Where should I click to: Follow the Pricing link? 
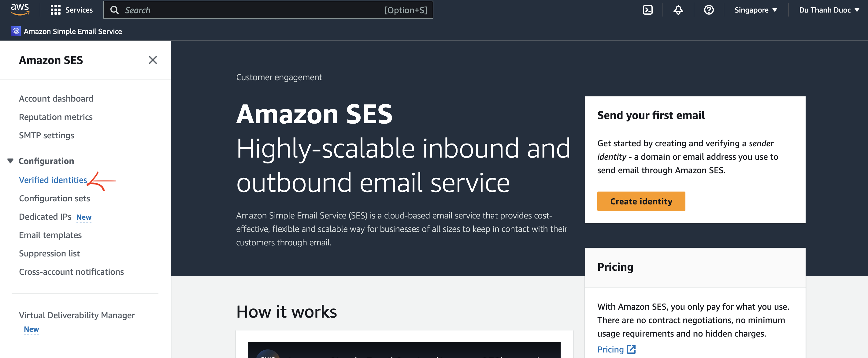pos(610,349)
